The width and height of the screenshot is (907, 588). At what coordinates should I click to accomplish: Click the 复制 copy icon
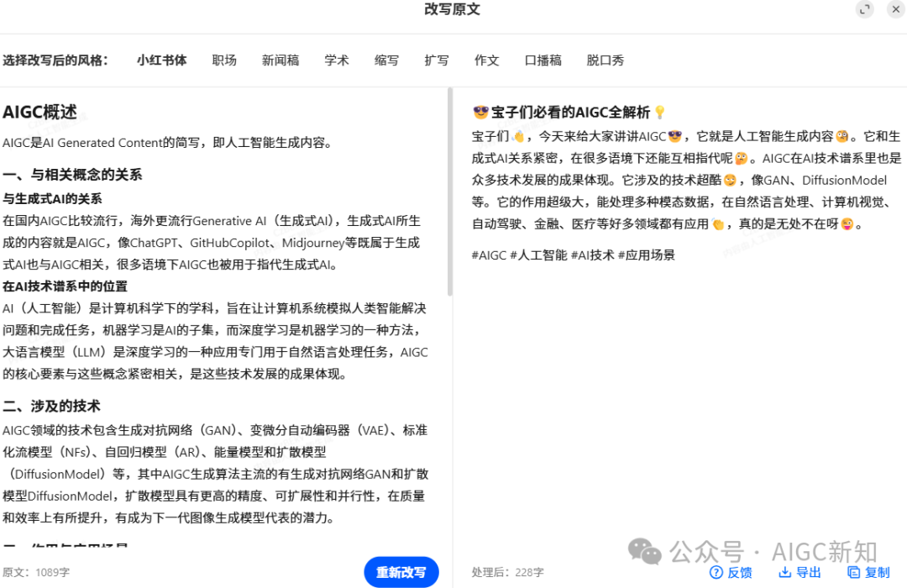point(854,572)
